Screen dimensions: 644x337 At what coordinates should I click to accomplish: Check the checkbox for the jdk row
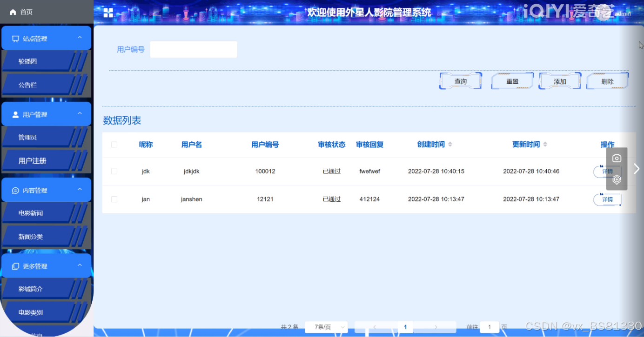click(114, 172)
